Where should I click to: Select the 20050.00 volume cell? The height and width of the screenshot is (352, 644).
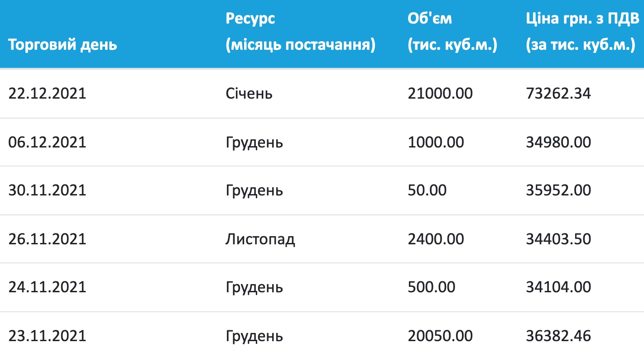click(440, 336)
